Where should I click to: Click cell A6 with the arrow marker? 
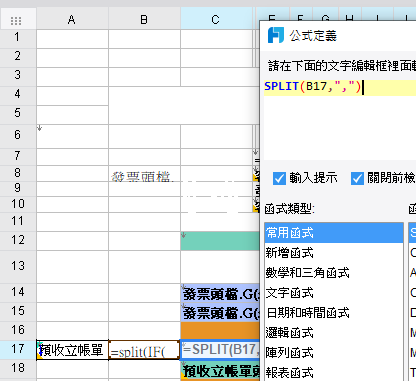coord(72,137)
